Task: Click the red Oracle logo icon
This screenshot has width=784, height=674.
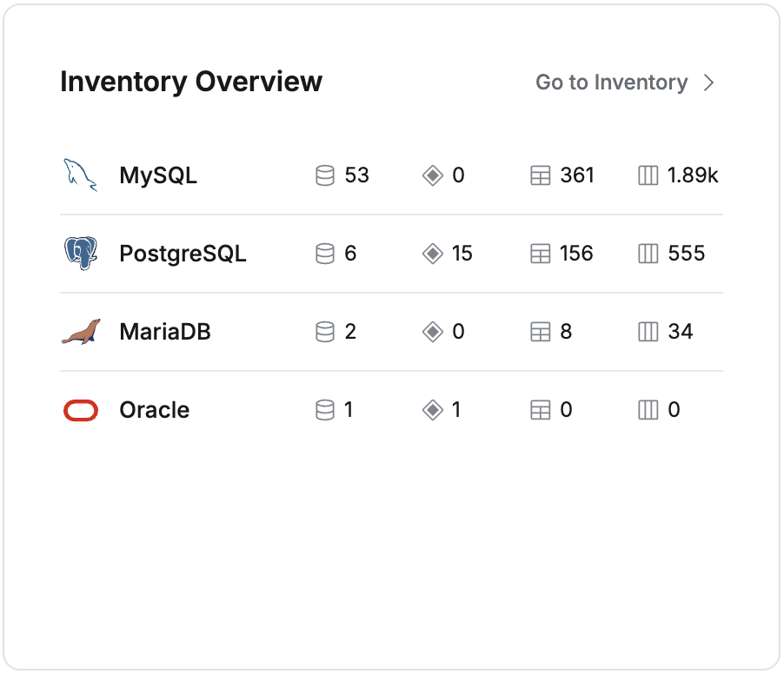Action: pos(80,410)
